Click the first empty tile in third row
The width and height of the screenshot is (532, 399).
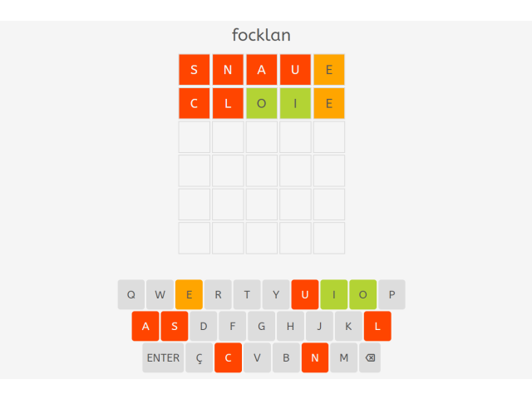coord(194,136)
